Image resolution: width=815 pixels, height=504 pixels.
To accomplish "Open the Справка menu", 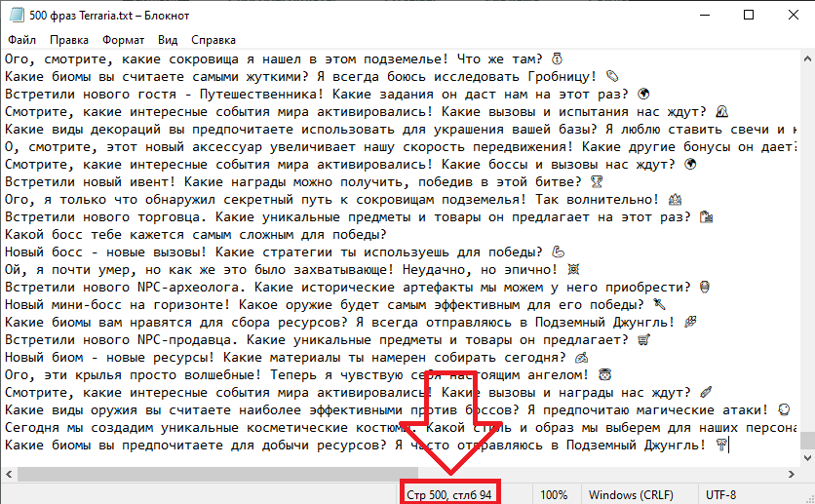I will [213, 40].
